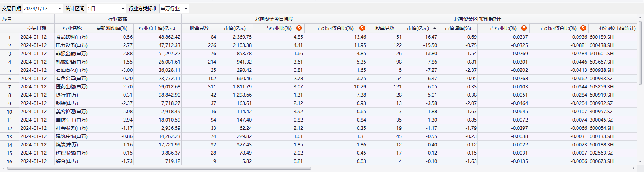Click stock code 600189.SH in first row

[601, 37]
